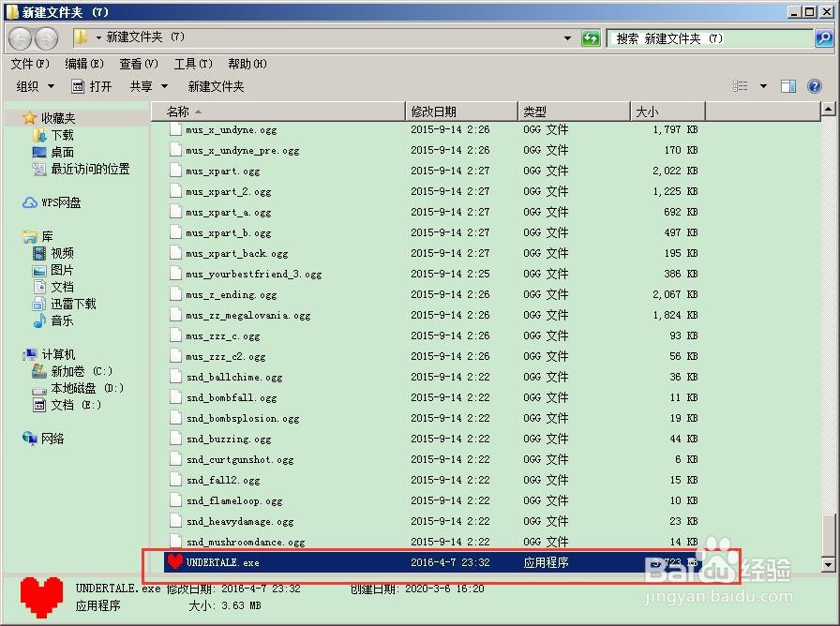Select the 下载 folder icon in favorites
Image resolution: width=840 pixels, height=626 pixels.
pyautogui.click(x=39, y=135)
